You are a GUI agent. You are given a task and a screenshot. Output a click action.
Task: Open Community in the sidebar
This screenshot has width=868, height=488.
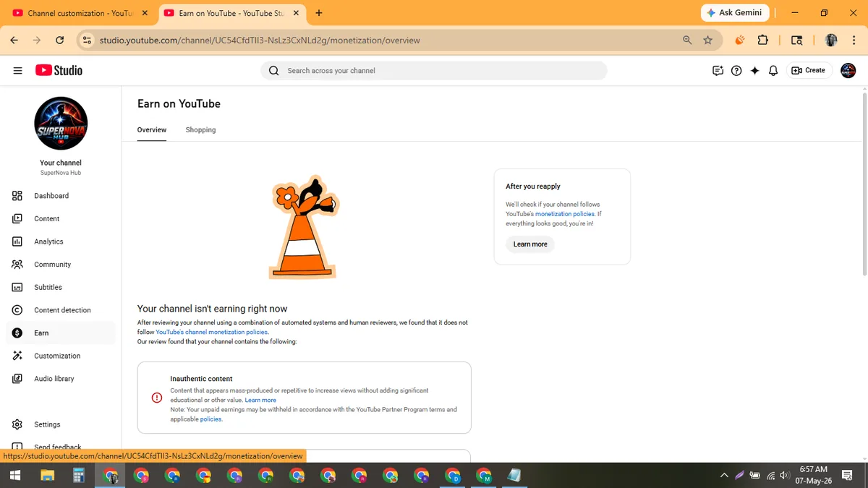[x=61, y=265]
